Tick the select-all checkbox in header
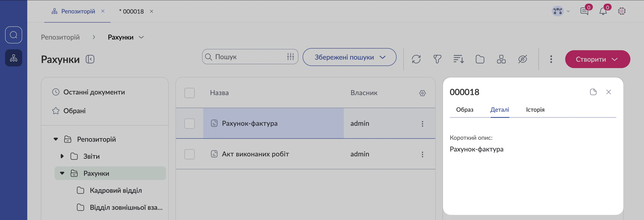 189,93
